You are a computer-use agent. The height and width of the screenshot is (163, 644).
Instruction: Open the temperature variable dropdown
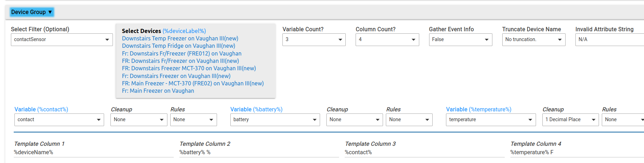pos(491,120)
